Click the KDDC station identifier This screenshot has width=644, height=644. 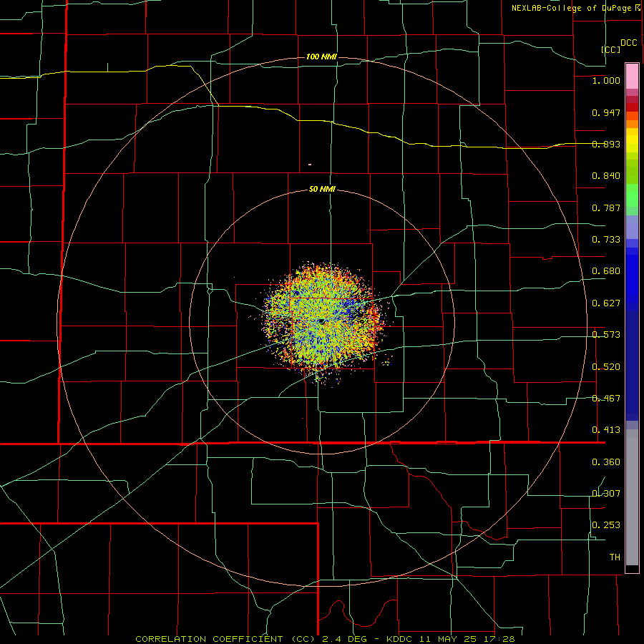tap(401, 639)
